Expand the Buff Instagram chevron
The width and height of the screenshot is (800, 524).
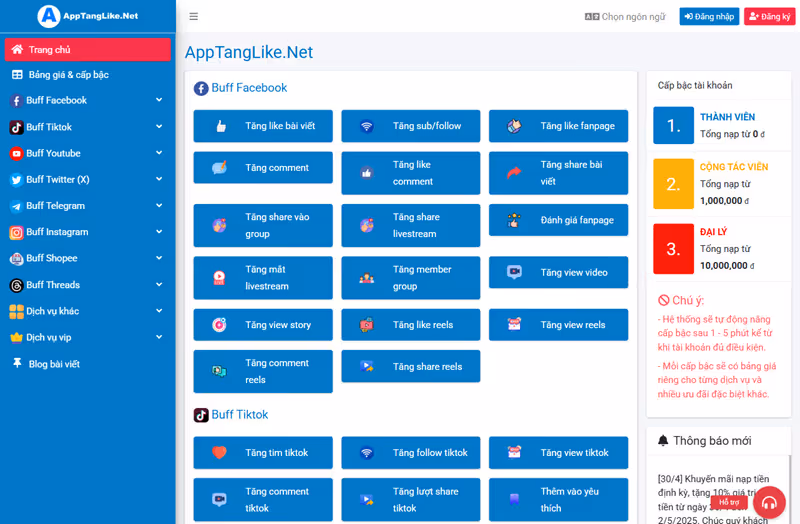(159, 232)
